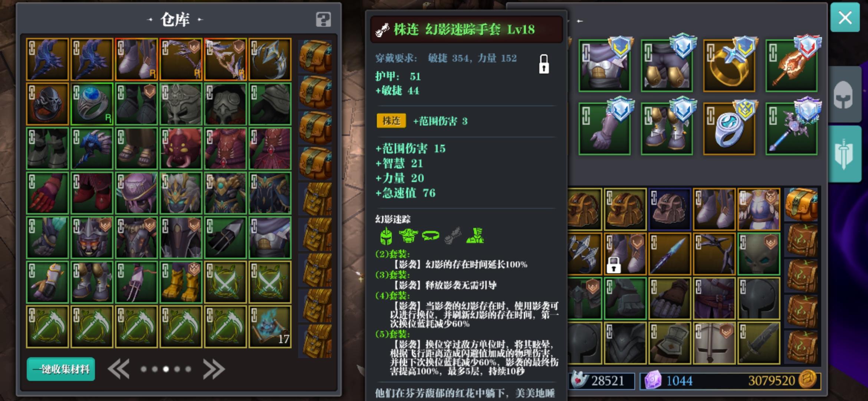868x401 pixels.
Task: Toggle the lock icon on the glove tooltip
Action: point(544,64)
